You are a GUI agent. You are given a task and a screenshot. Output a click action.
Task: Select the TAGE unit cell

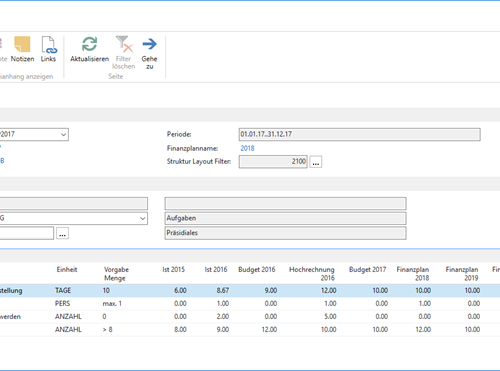[x=63, y=290]
